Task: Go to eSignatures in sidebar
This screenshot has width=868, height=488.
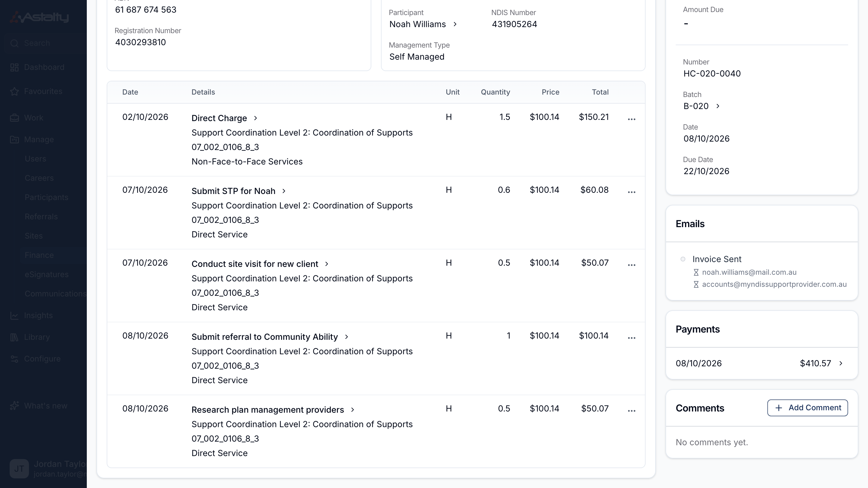Action: (46, 274)
